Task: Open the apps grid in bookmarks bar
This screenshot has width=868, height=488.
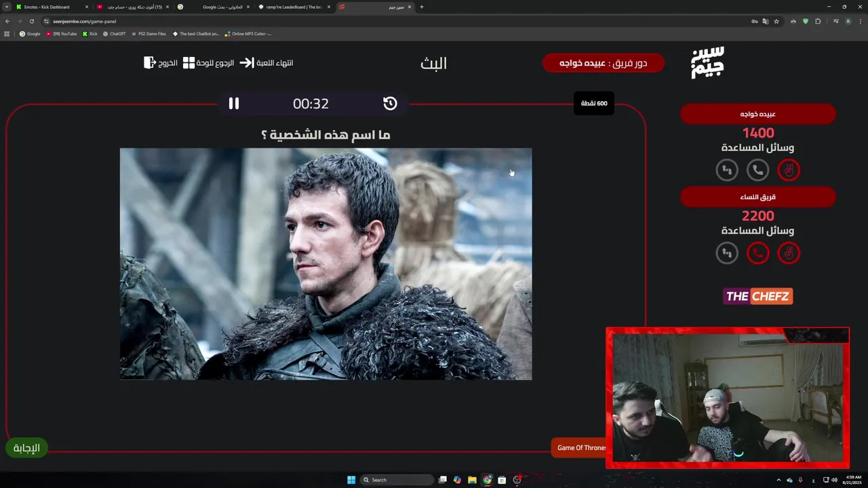Action: [7, 33]
